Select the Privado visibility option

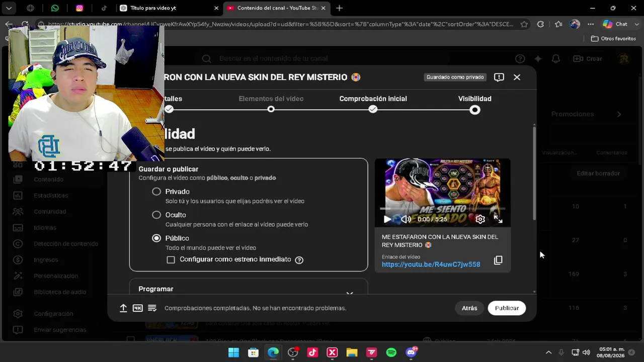156,192
